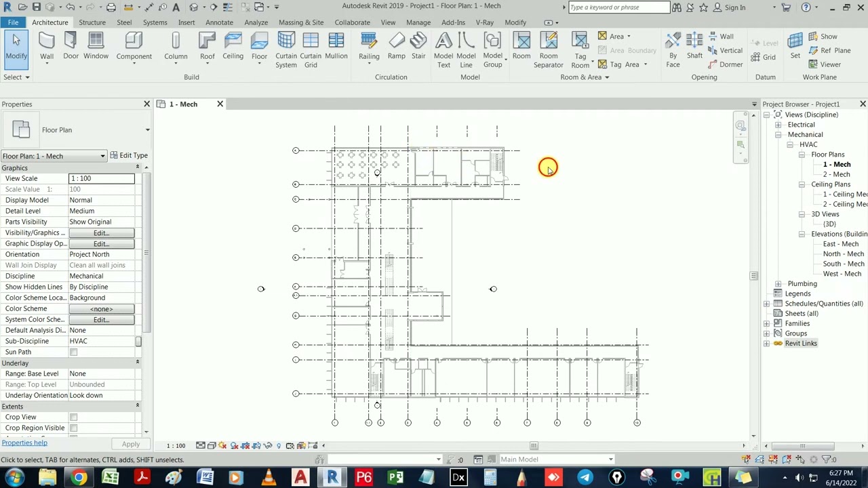Expand the Plumbing node in Project Browser
This screenshot has height=488, width=868.
(778, 284)
